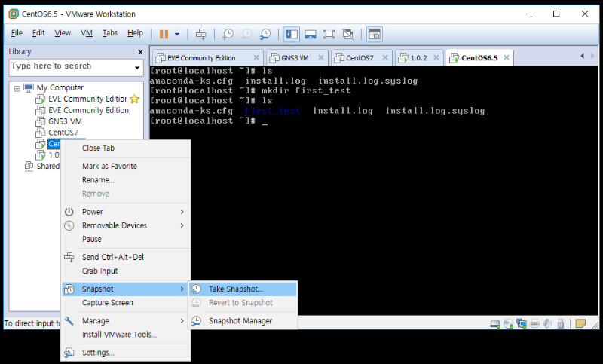Click the USB controller status icon
The width and height of the screenshot is (603, 364).
(x=561, y=324)
